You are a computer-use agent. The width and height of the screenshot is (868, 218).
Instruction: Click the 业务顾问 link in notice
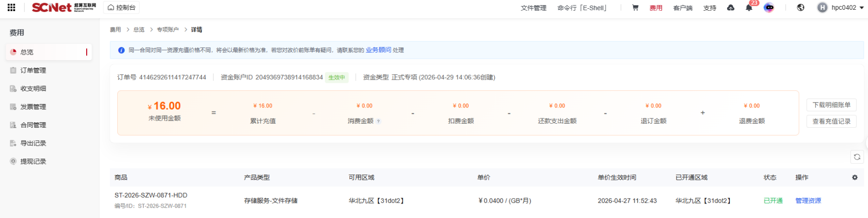(x=378, y=50)
